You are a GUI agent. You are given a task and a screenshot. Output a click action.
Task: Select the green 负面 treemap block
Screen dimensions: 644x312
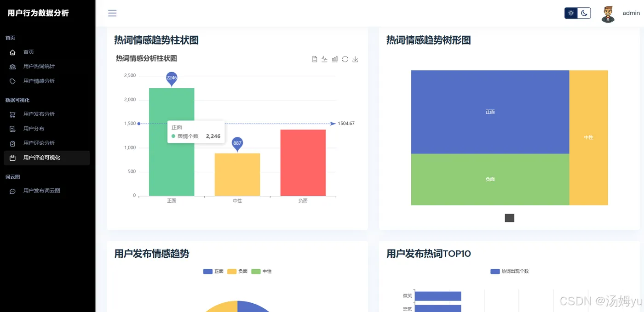tap(490, 179)
